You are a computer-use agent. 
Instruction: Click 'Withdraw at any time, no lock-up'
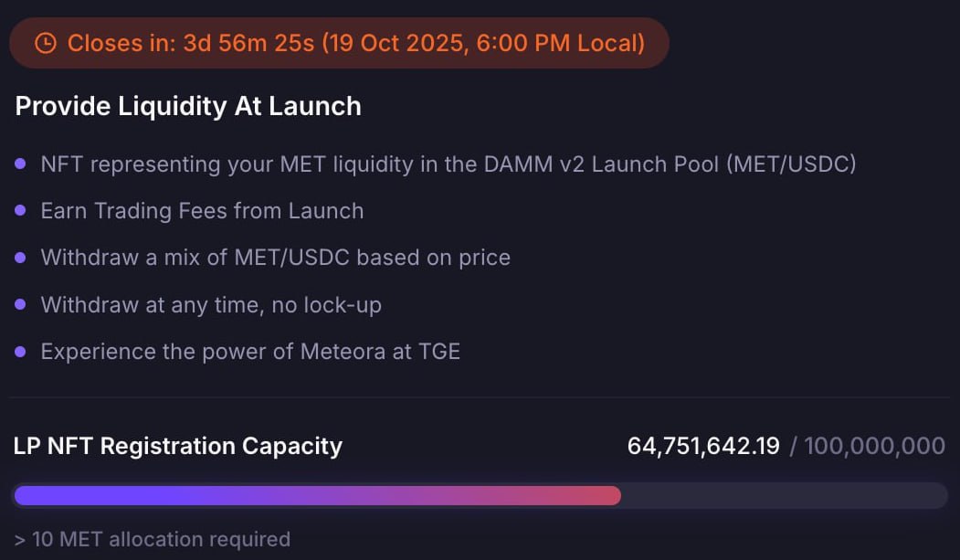pos(211,304)
